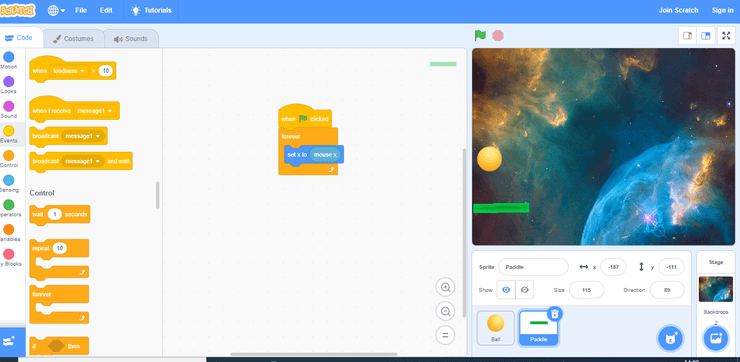Click the red stop sign button
Image resolution: width=740 pixels, height=362 pixels.
click(497, 35)
